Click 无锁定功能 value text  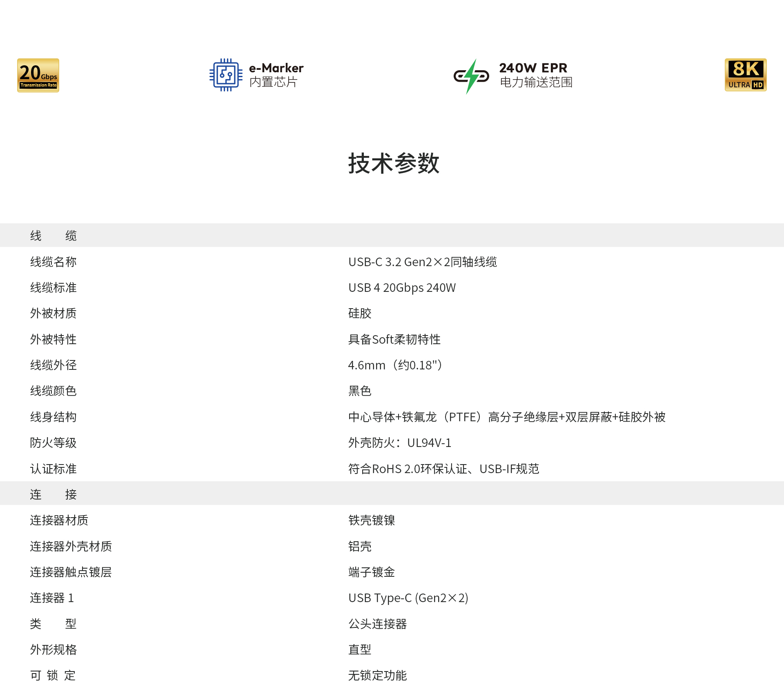point(377,676)
